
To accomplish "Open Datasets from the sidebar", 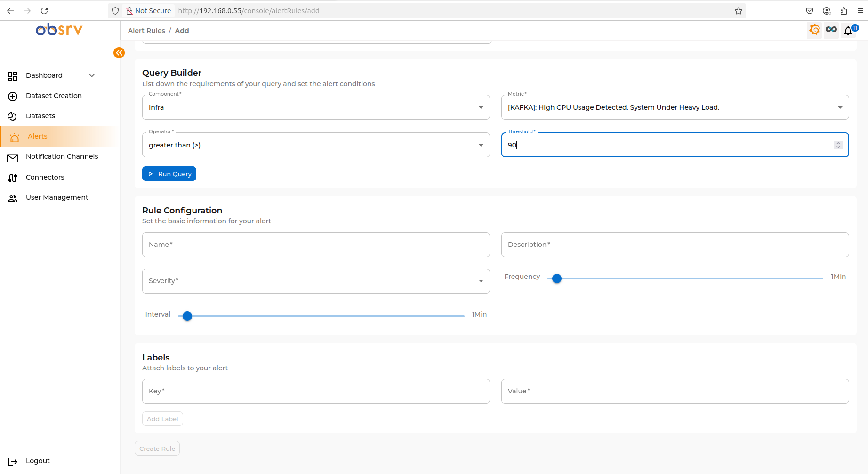I will point(40,116).
